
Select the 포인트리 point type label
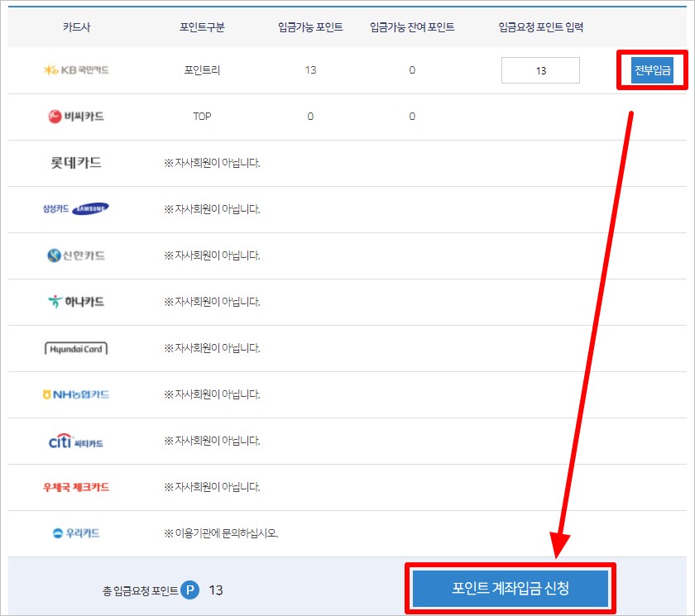202,70
